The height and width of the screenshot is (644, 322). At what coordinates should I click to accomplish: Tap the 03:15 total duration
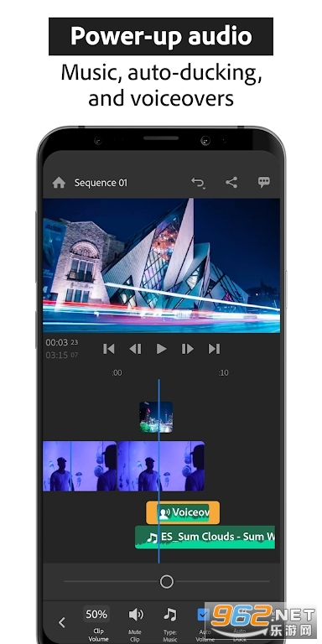(x=61, y=356)
